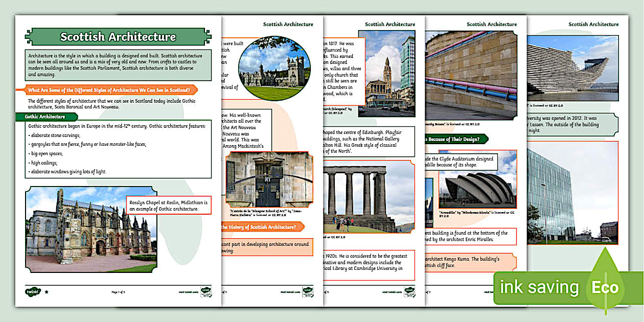Open the Glasgow School of Art entrance photo
This screenshot has height=322, width=644.
pyautogui.click(x=268, y=179)
